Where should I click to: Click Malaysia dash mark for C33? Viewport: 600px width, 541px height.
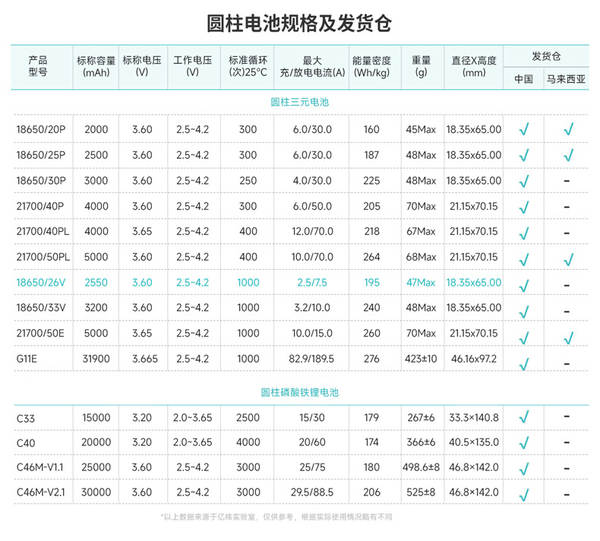[567, 416]
